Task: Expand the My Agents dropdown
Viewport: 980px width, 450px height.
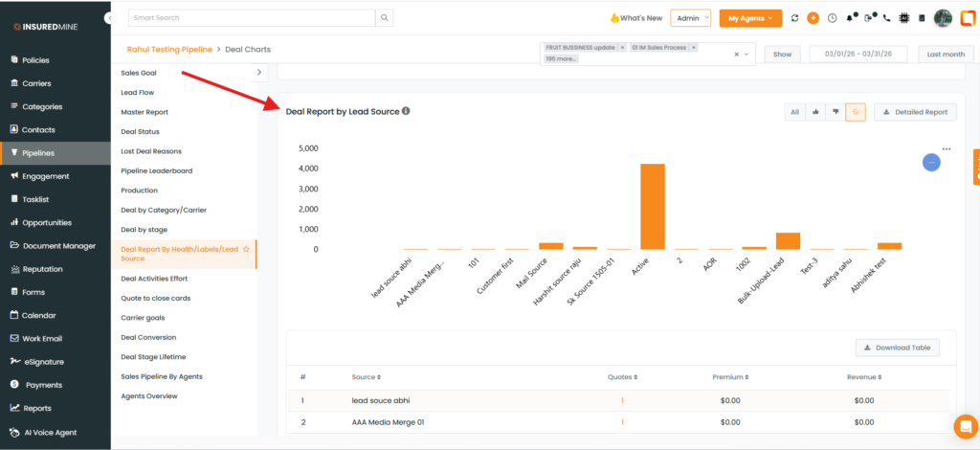Action: [x=749, y=18]
